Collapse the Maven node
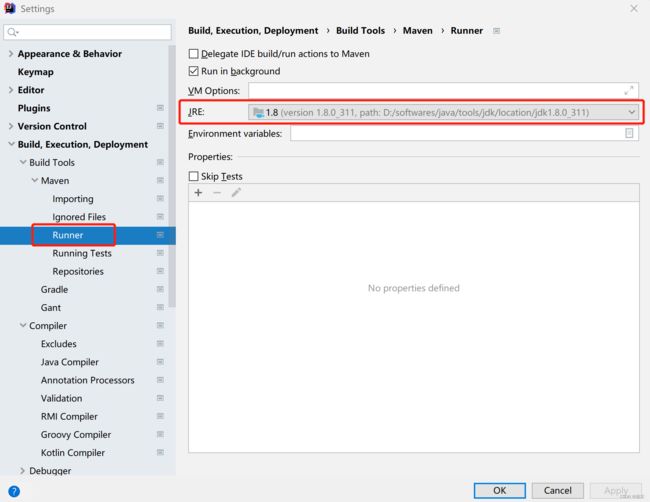This screenshot has width=650, height=502. pyautogui.click(x=35, y=180)
